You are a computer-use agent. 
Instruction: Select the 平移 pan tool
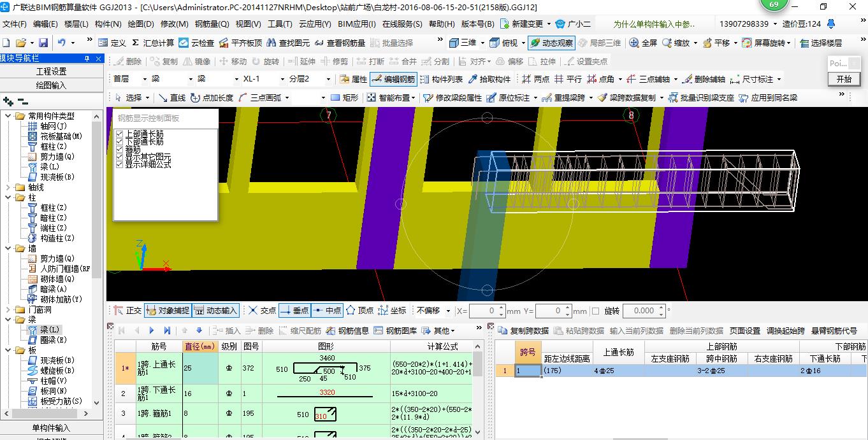716,43
